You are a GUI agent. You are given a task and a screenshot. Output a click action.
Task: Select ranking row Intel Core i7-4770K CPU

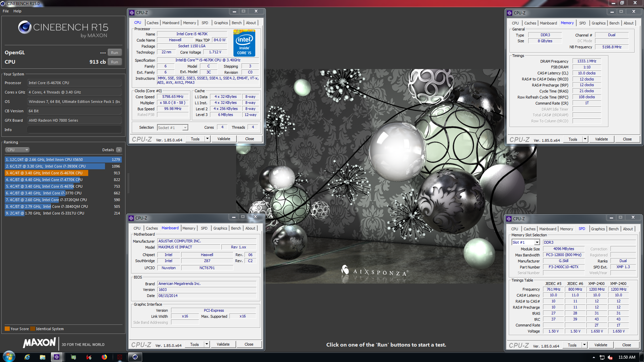(63, 180)
